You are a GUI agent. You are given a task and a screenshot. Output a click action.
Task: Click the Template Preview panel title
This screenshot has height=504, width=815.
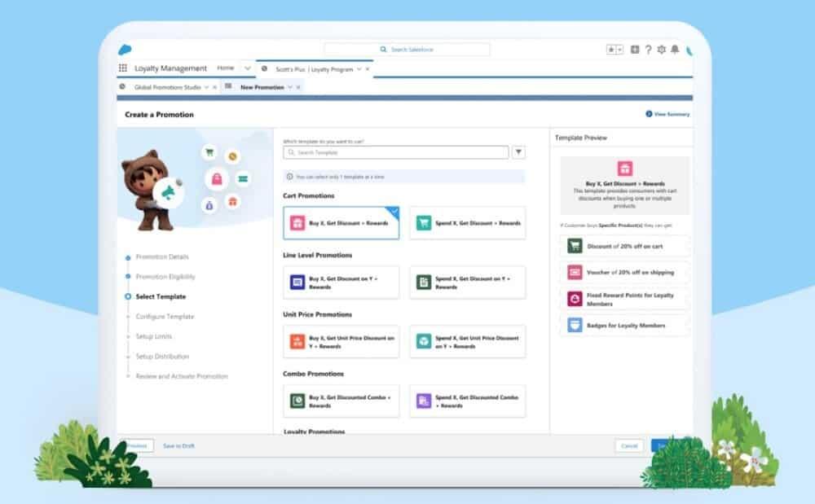[x=581, y=138]
